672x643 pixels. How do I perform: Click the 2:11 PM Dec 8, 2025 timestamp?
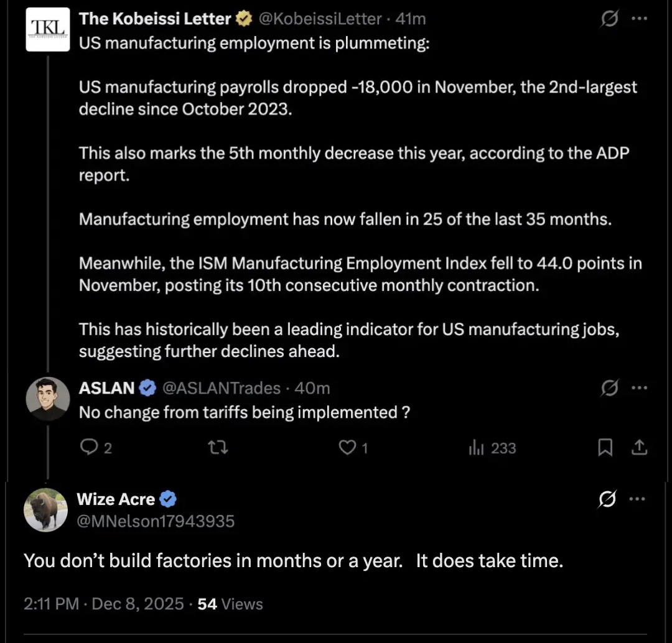tap(104, 604)
